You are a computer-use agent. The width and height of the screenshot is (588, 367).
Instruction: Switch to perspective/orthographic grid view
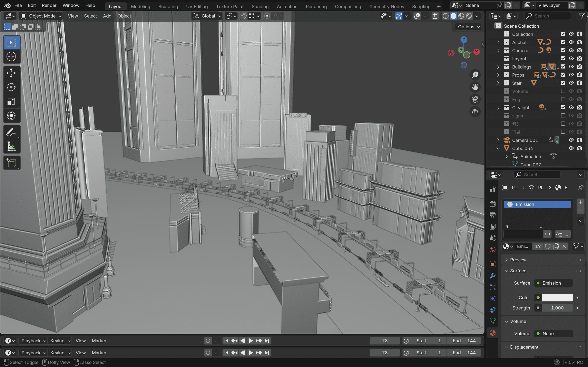click(x=475, y=112)
